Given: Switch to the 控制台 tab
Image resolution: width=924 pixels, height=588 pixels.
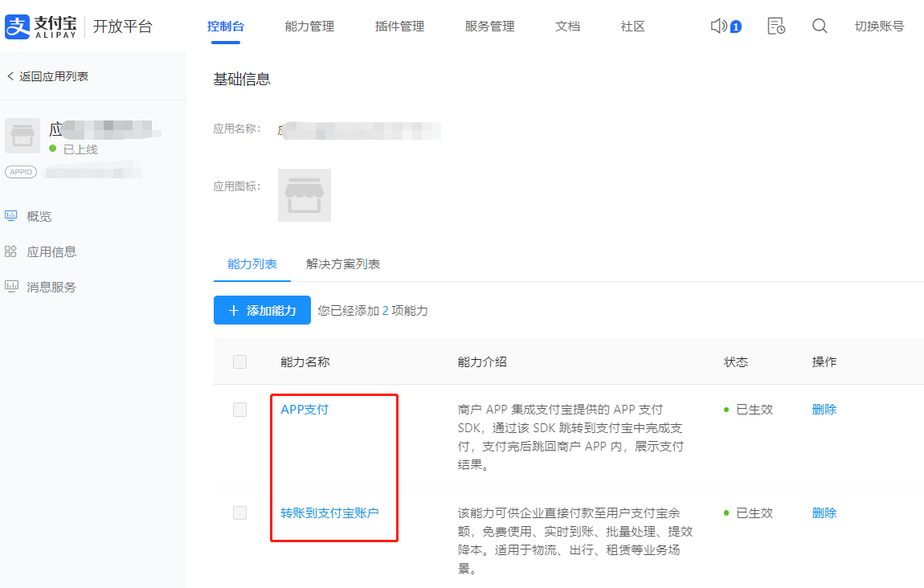Looking at the screenshot, I should 226,27.
